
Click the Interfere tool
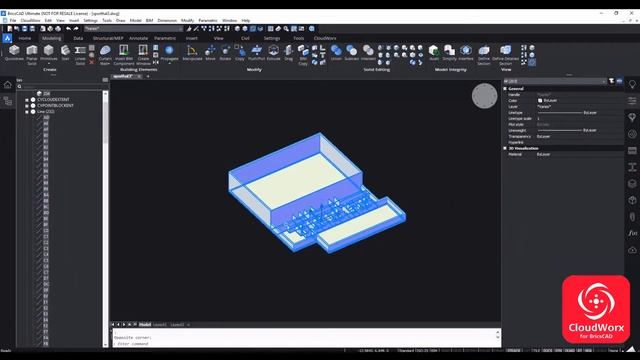point(466,53)
